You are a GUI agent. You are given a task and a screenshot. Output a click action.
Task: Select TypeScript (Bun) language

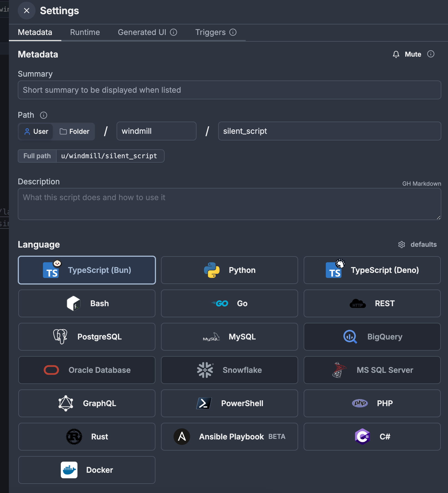(x=87, y=270)
